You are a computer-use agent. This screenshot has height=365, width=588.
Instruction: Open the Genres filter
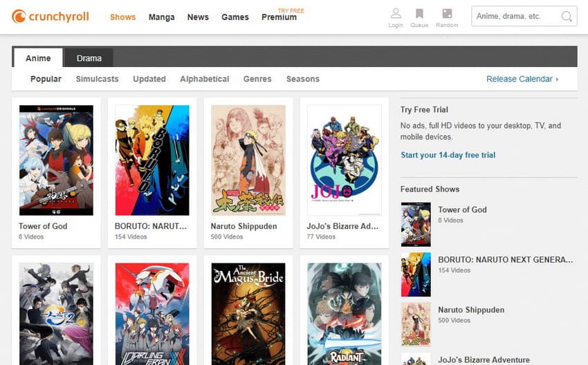pyautogui.click(x=257, y=79)
